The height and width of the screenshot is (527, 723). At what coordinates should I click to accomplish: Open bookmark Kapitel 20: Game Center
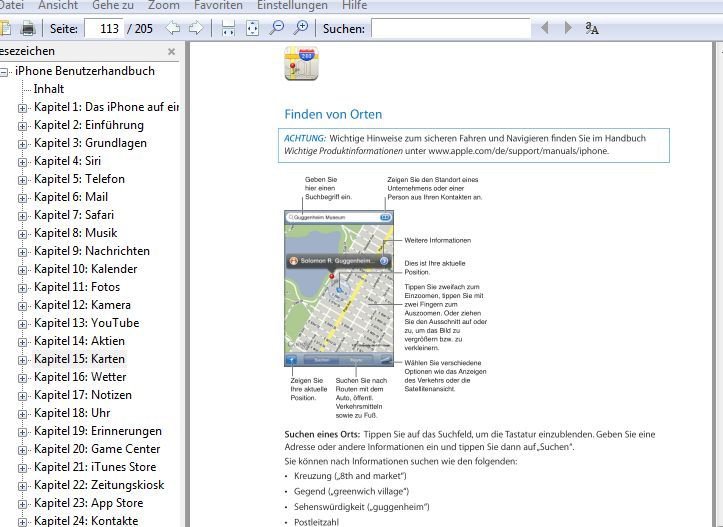click(97, 449)
